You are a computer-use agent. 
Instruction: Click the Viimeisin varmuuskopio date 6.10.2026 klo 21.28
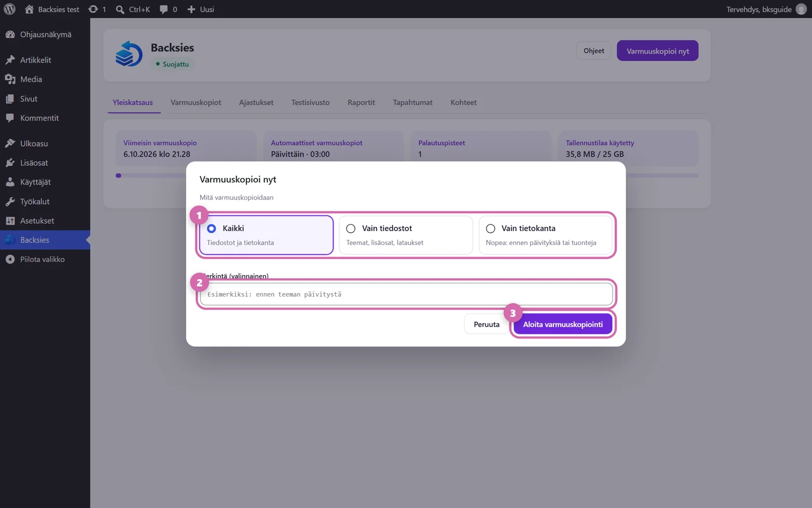coord(157,154)
